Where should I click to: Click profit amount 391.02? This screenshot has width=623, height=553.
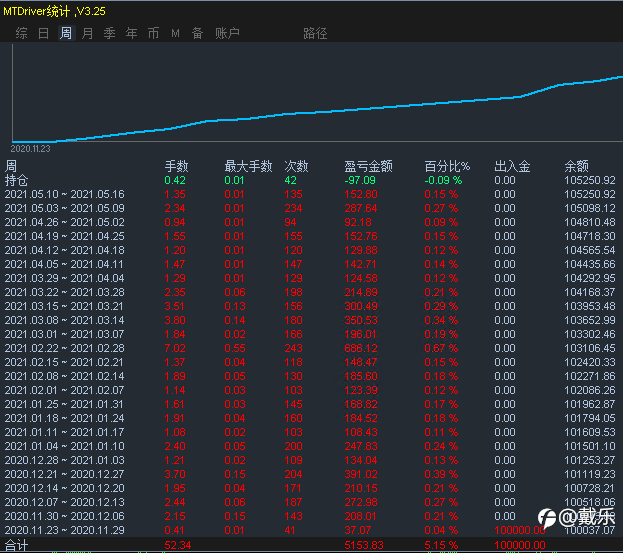coord(361,474)
